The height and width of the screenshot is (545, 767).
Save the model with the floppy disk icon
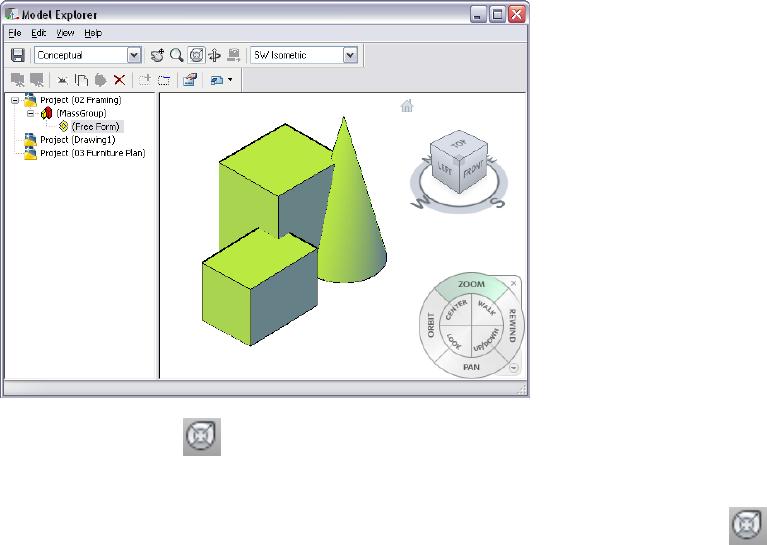pos(18,55)
